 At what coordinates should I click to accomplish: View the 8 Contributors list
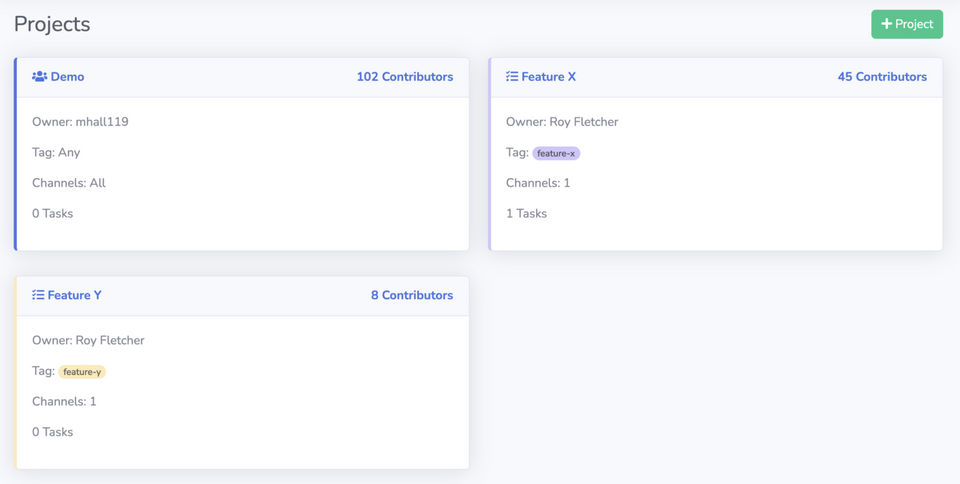click(411, 296)
